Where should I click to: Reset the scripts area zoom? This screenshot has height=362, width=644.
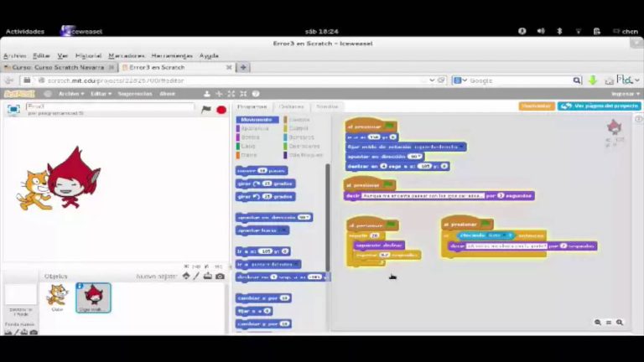coord(609,322)
